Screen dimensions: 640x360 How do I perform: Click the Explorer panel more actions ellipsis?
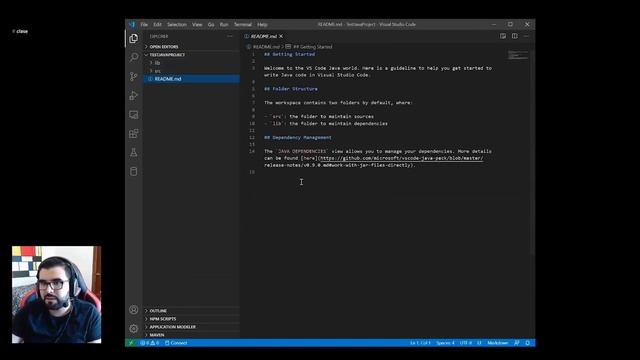(230, 36)
